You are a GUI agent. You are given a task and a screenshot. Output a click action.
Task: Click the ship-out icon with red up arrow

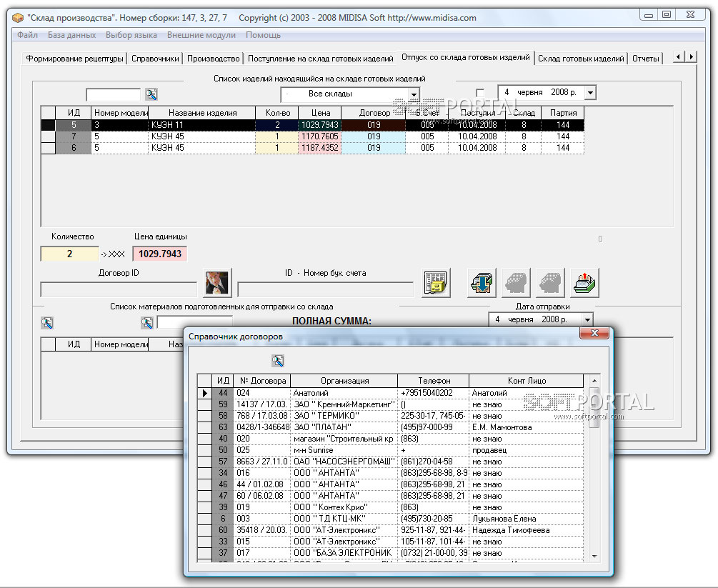click(x=584, y=282)
